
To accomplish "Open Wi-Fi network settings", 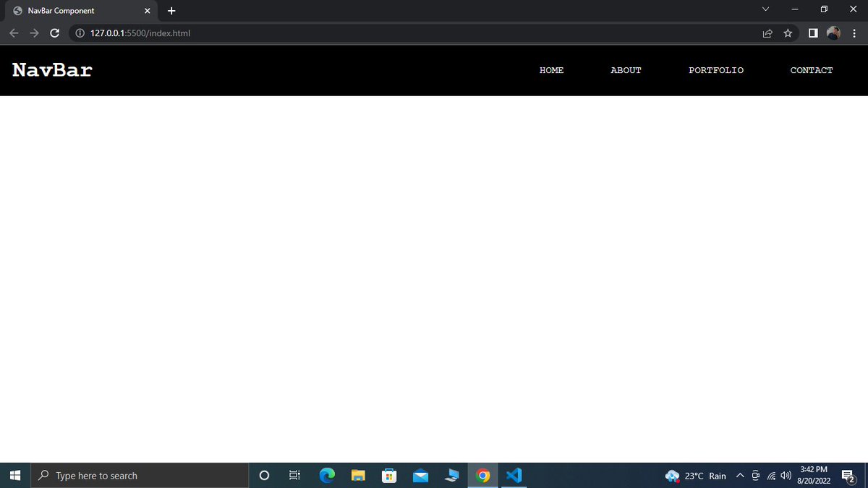I will (771, 476).
